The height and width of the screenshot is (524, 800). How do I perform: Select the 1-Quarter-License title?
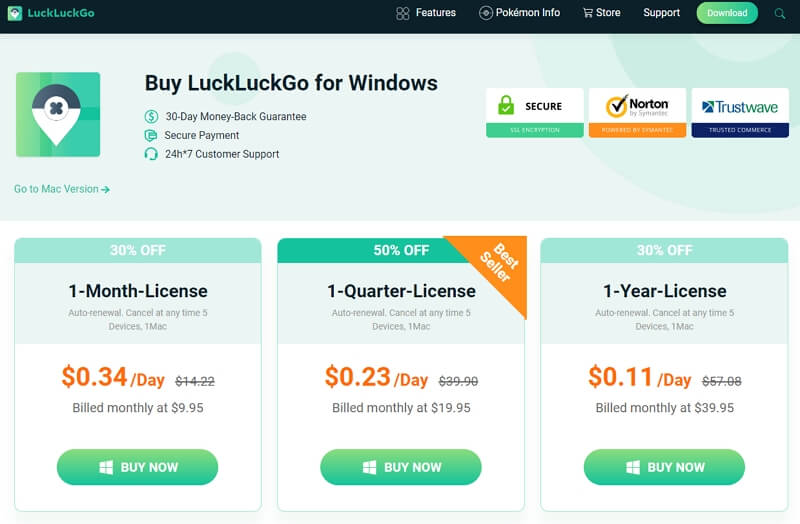pos(401,291)
